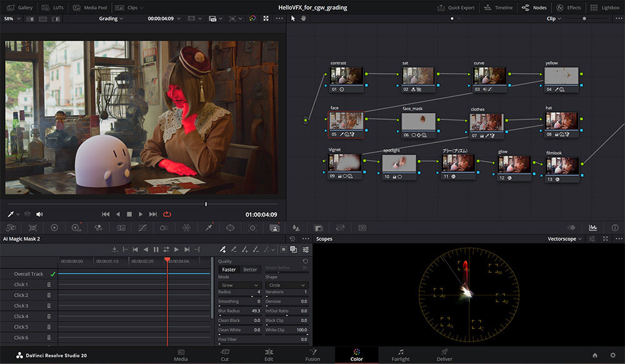The image size is (625, 364).
Task: Switch to the Deliver page tab
Action: pyautogui.click(x=444, y=355)
